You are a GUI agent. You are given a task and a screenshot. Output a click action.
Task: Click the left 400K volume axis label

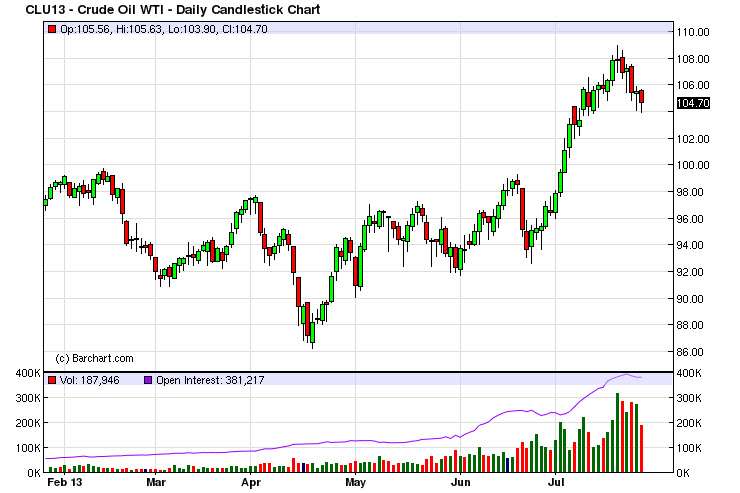pyautogui.click(x=28, y=373)
